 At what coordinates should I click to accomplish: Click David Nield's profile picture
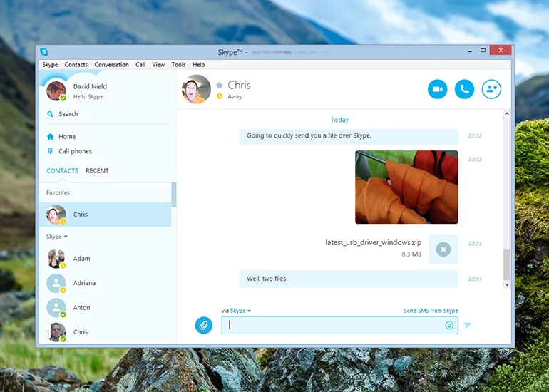pos(56,91)
